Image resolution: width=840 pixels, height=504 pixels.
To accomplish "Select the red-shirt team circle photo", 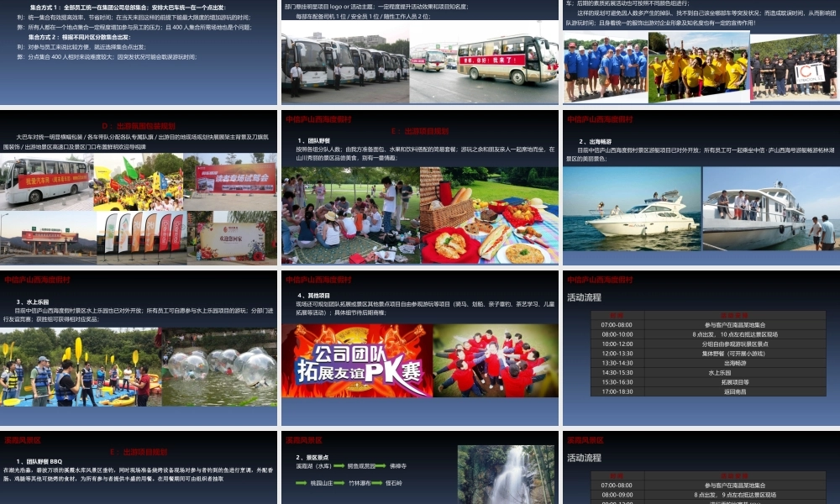I will click(496, 360).
